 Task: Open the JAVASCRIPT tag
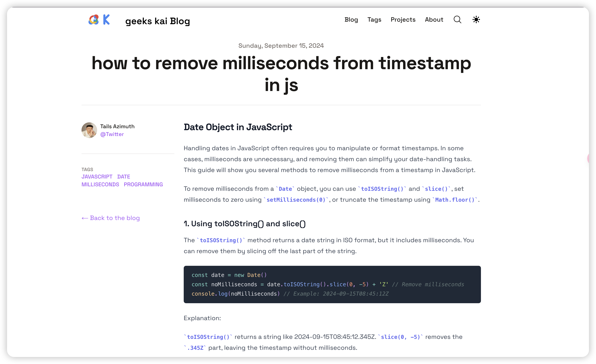[x=97, y=177]
